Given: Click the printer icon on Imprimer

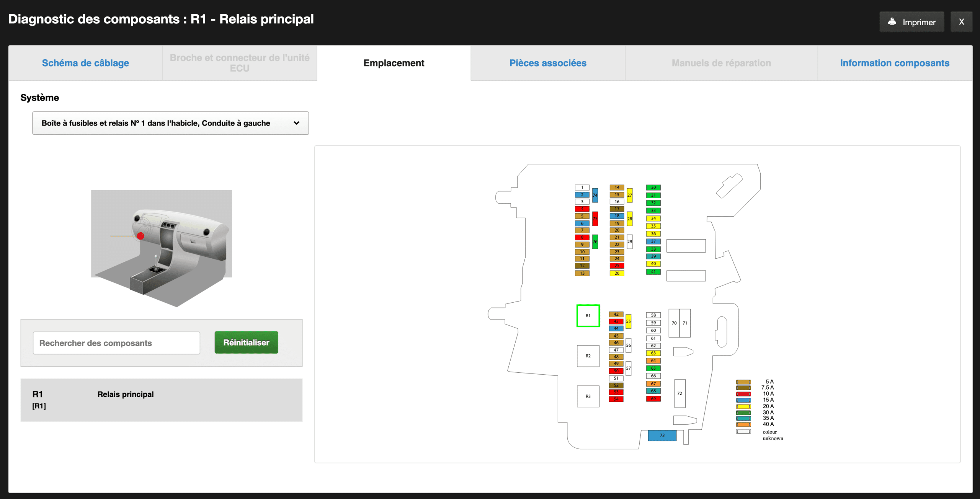Looking at the screenshot, I should [892, 22].
